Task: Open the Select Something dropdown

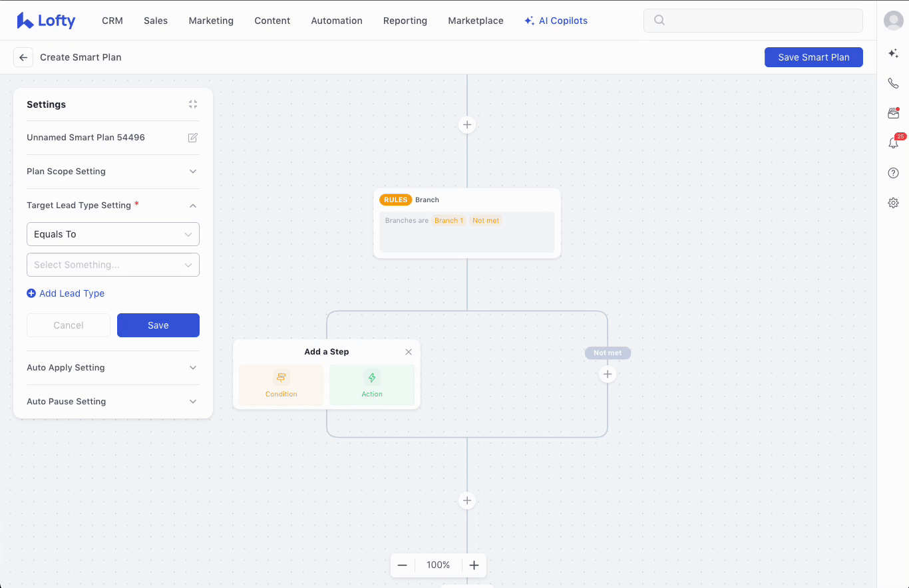Action: 112,265
